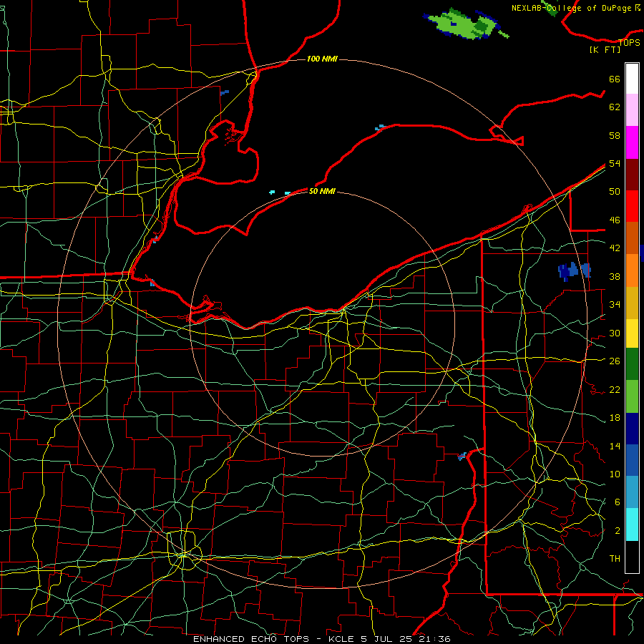Click the [K FT] units label
This screenshot has height=644, width=644.
[605, 49]
